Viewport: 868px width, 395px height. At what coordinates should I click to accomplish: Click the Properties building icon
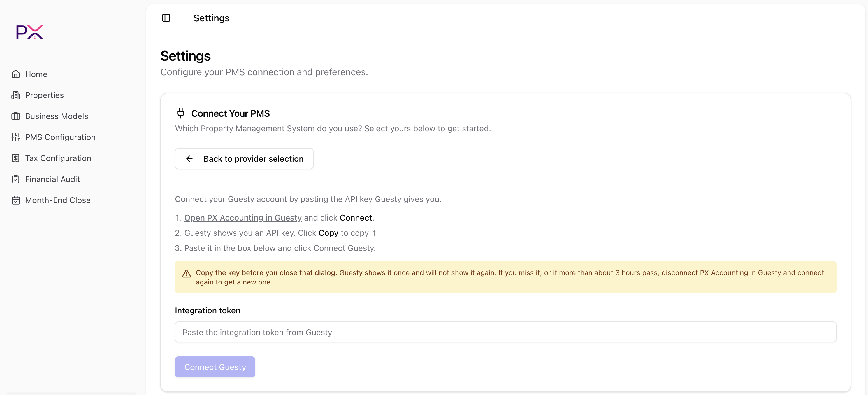tap(16, 95)
